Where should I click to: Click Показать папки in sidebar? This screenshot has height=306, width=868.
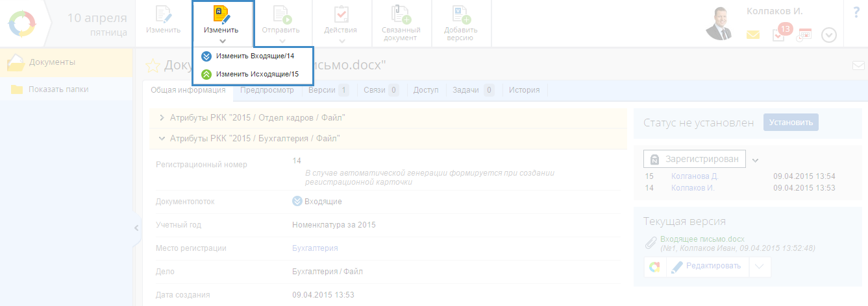click(68, 89)
